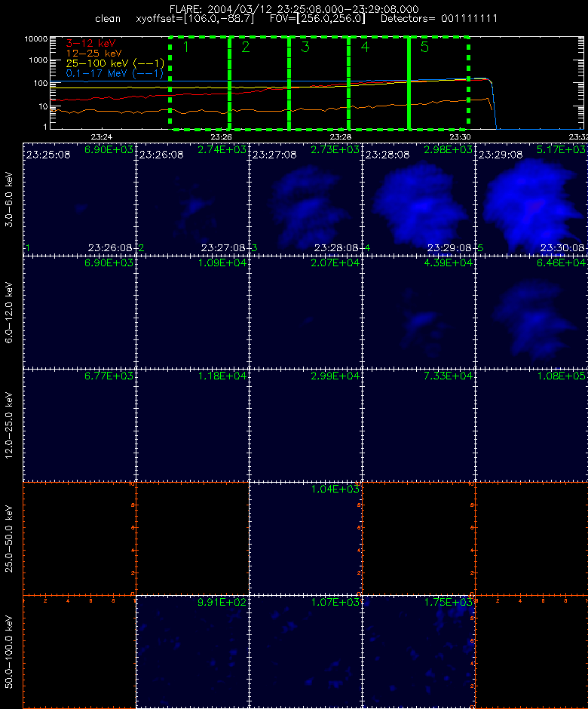
Task: Open the 25-50 keV image showing 1.04E+03
Action: pyautogui.click(x=305, y=539)
